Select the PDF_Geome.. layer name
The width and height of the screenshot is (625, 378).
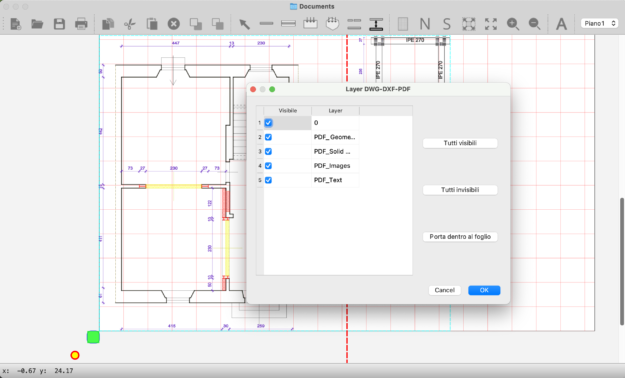(x=335, y=137)
